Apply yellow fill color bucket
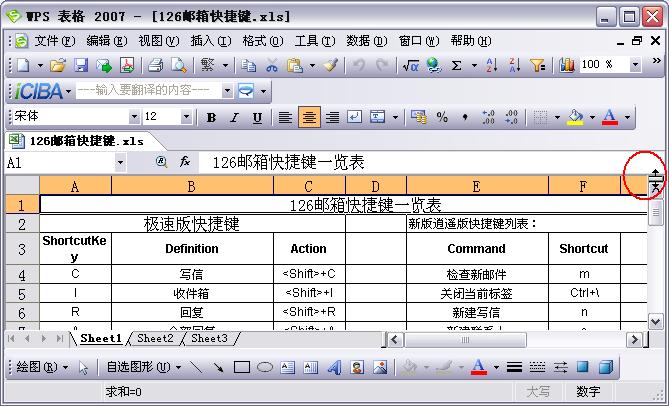This screenshot has width=669, height=406. (575, 117)
